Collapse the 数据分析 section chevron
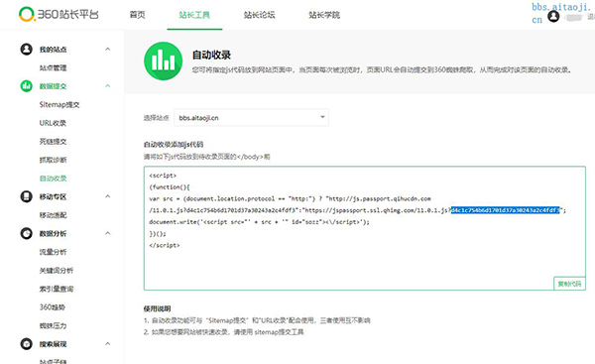 (108, 233)
